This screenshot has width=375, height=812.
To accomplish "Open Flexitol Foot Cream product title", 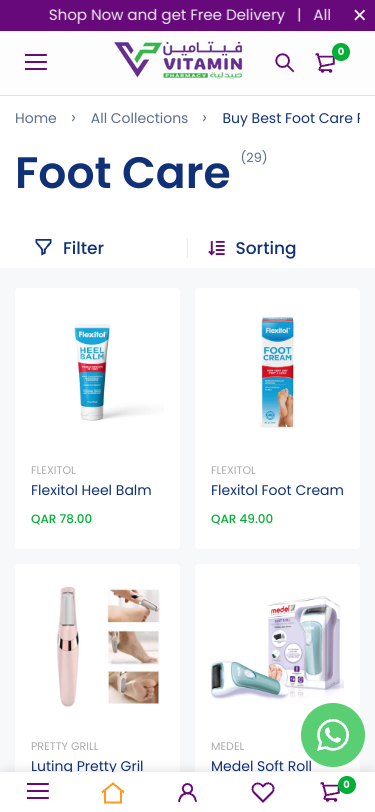I will [277, 490].
